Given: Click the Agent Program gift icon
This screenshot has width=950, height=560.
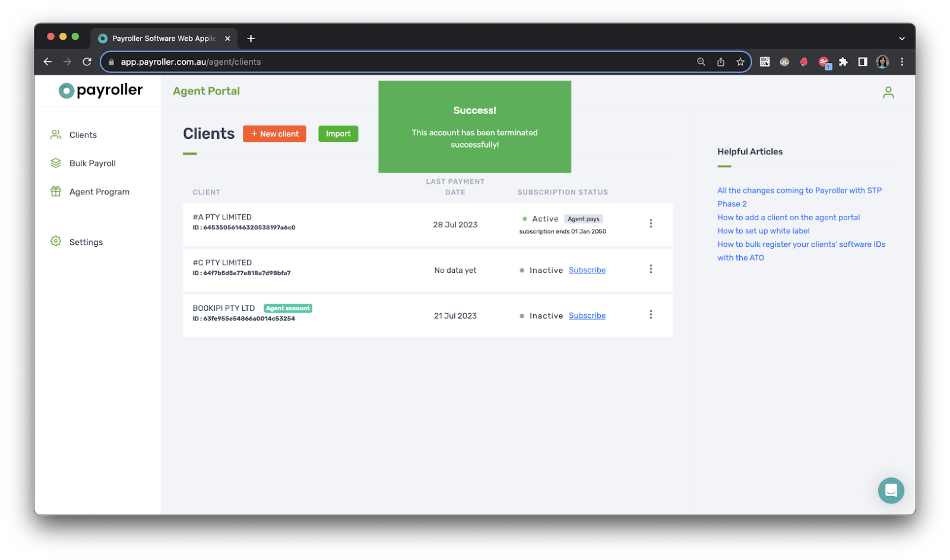Looking at the screenshot, I should (56, 192).
